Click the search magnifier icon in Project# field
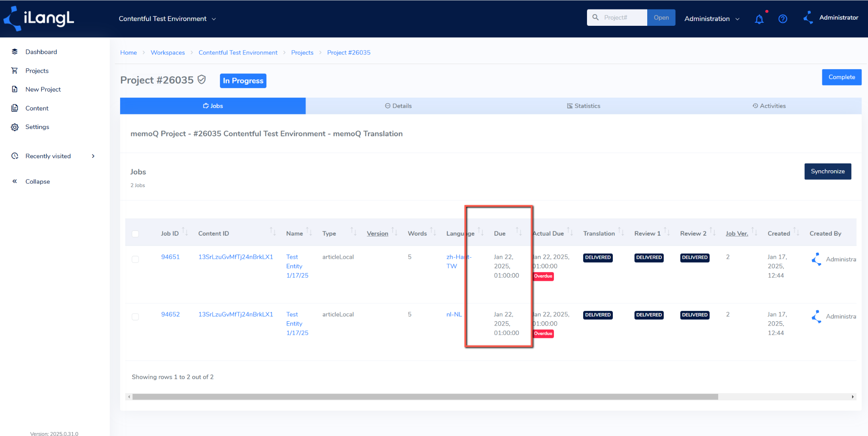The image size is (868, 436). click(596, 17)
